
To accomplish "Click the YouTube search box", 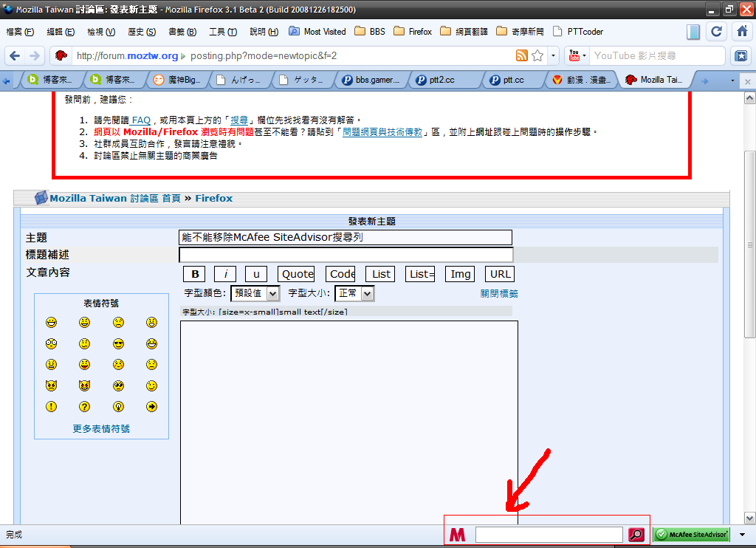I will coord(656,56).
